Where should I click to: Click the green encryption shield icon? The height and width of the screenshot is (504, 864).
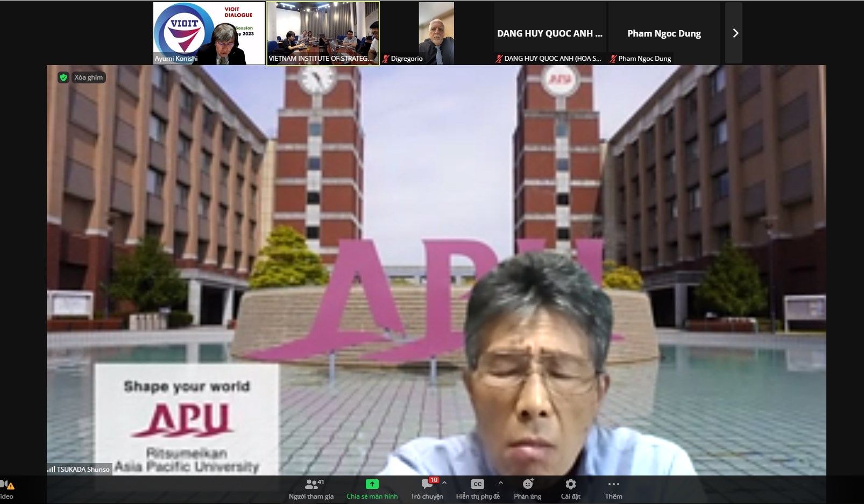[x=63, y=77]
